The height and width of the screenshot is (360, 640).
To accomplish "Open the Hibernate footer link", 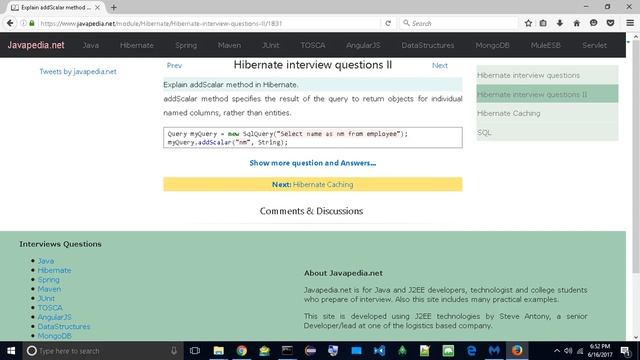I will (54, 270).
